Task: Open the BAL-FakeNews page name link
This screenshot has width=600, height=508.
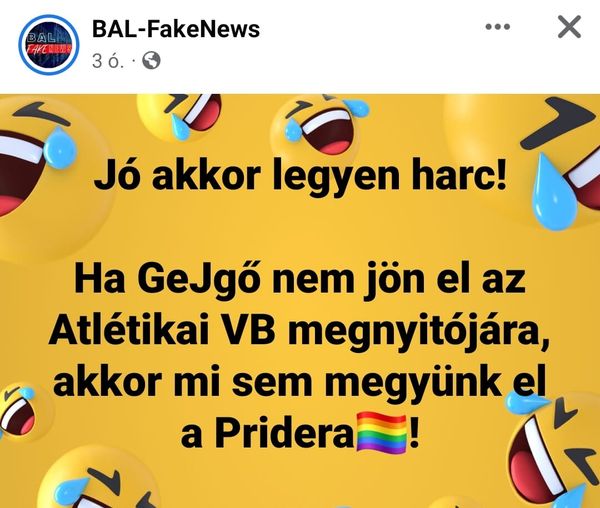Action: point(176,29)
